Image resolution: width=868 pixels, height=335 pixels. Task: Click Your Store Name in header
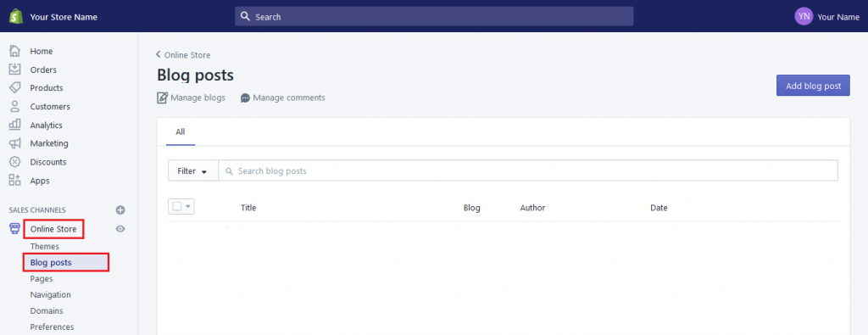pos(64,17)
